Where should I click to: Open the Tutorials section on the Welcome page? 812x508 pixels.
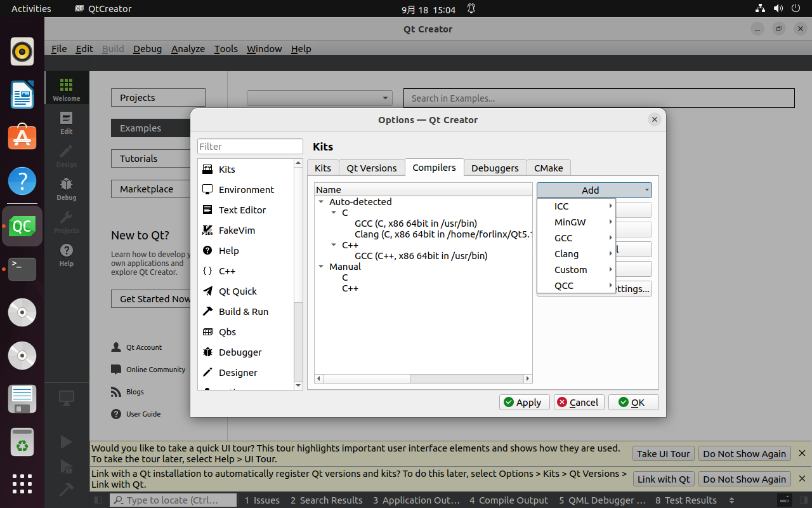click(x=158, y=159)
